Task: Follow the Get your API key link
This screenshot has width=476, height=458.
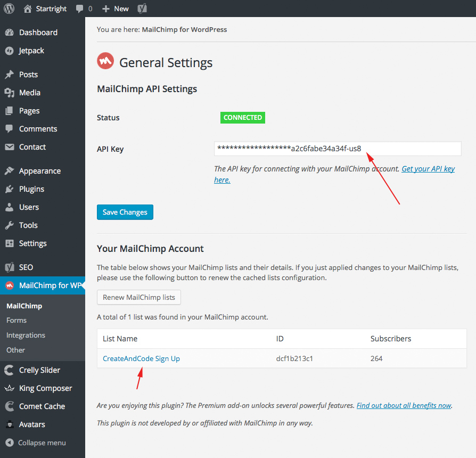Action: (x=428, y=169)
